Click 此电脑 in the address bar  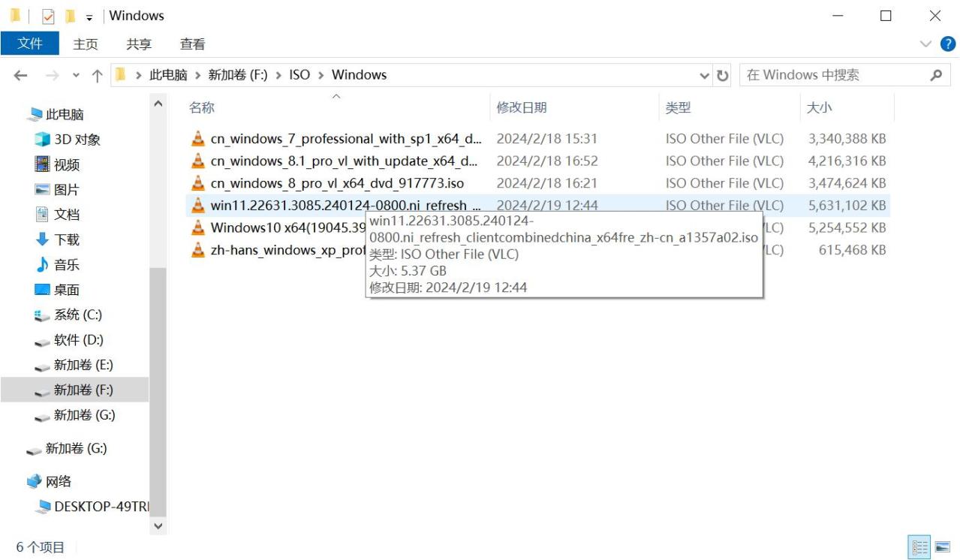168,75
